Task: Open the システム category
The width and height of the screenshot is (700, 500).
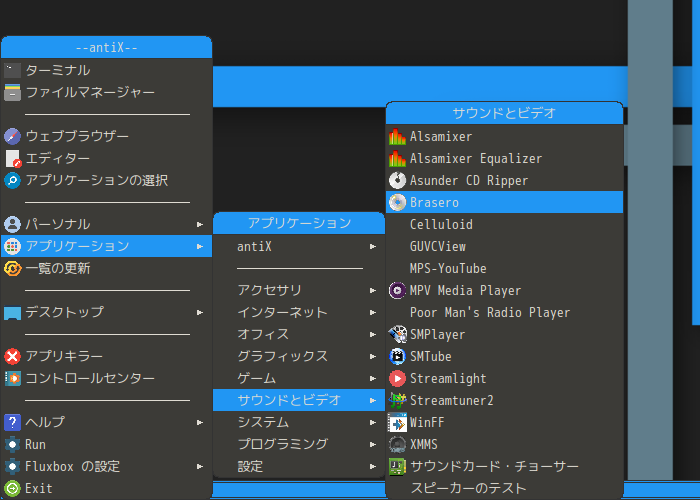Action: [x=299, y=422]
